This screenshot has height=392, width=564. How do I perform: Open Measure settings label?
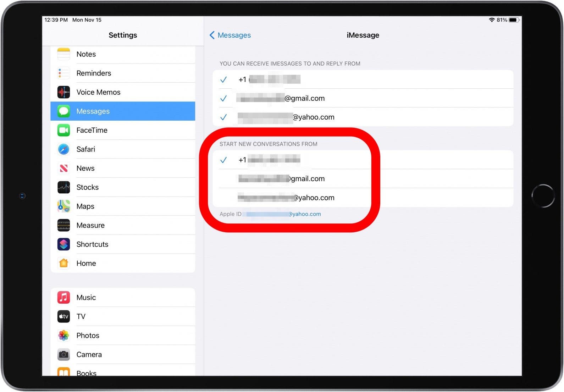pyautogui.click(x=90, y=225)
